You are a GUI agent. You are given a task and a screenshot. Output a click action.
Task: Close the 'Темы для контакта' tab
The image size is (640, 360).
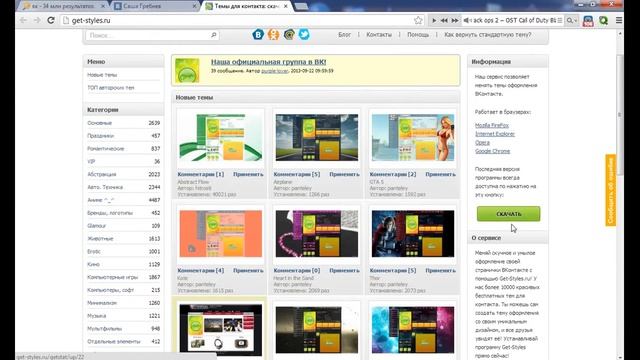point(286,6)
